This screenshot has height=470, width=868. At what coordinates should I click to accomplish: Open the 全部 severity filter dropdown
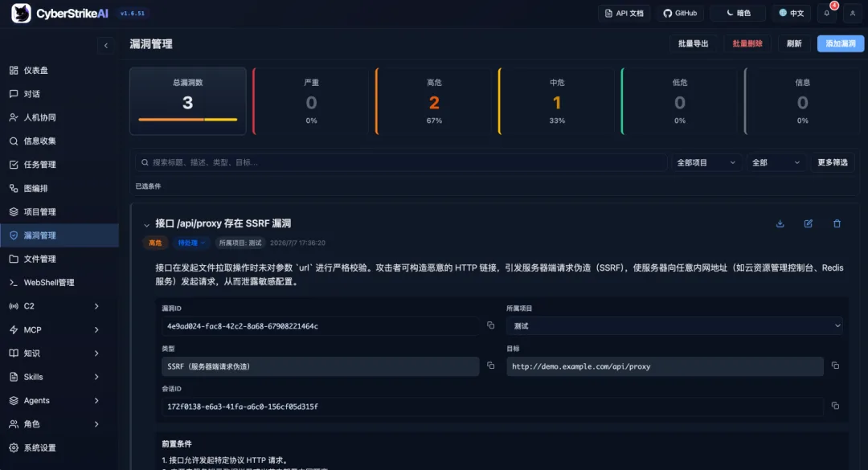[x=776, y=162]
